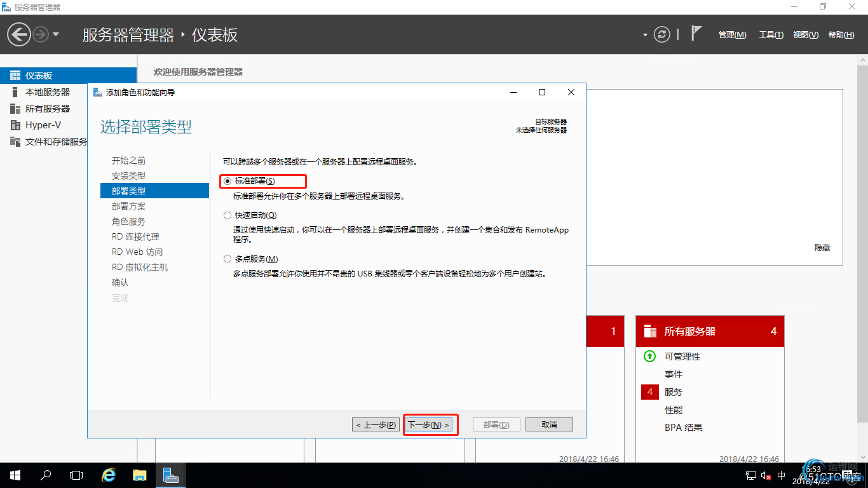Viewport: 868px width, 488px height.
Task: Click the Windows Start button
Action: (15, 475)
